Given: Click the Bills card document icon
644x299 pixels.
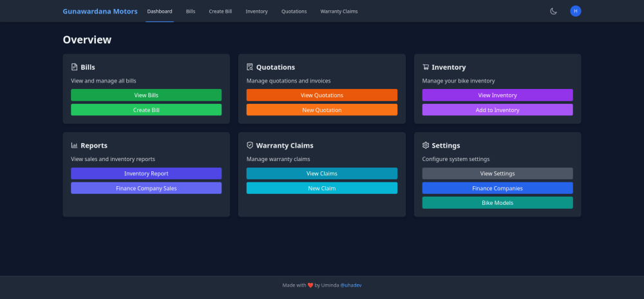Looking at the screenshot, I should 74,67.
